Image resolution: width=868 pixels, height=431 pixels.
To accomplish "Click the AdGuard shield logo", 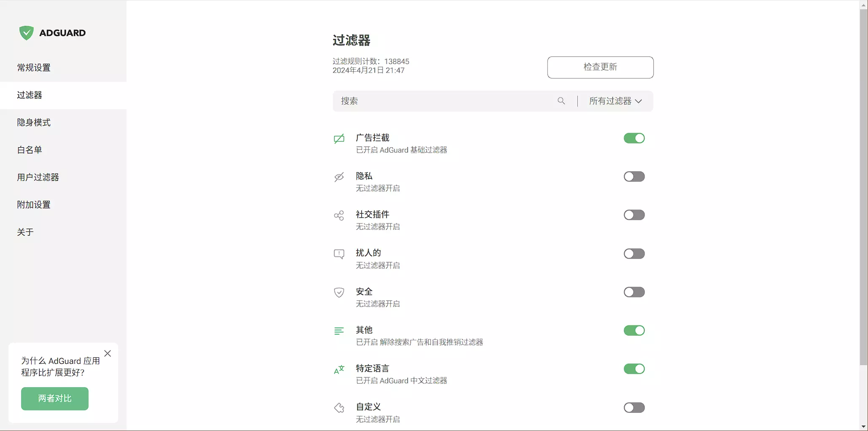I will pos(26,33).
